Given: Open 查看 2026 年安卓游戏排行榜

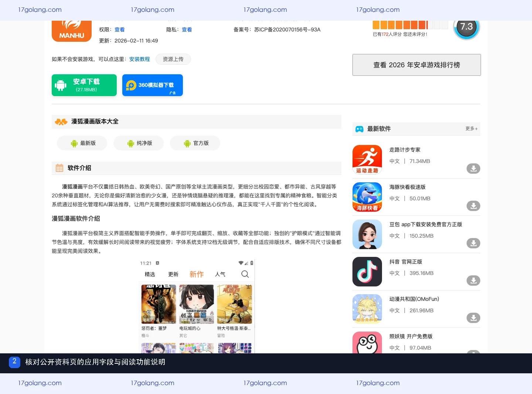Looking at the screenshot, I should 417,65.
